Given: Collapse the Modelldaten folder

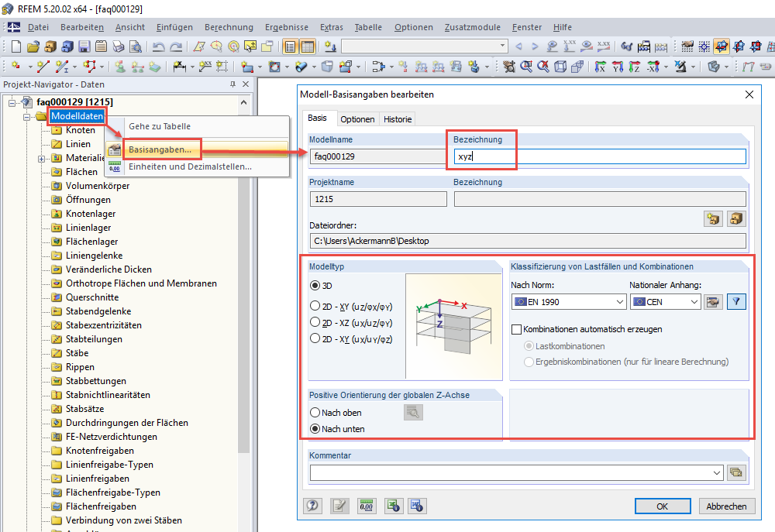Looking at the screenshot, I should [26, 117].
